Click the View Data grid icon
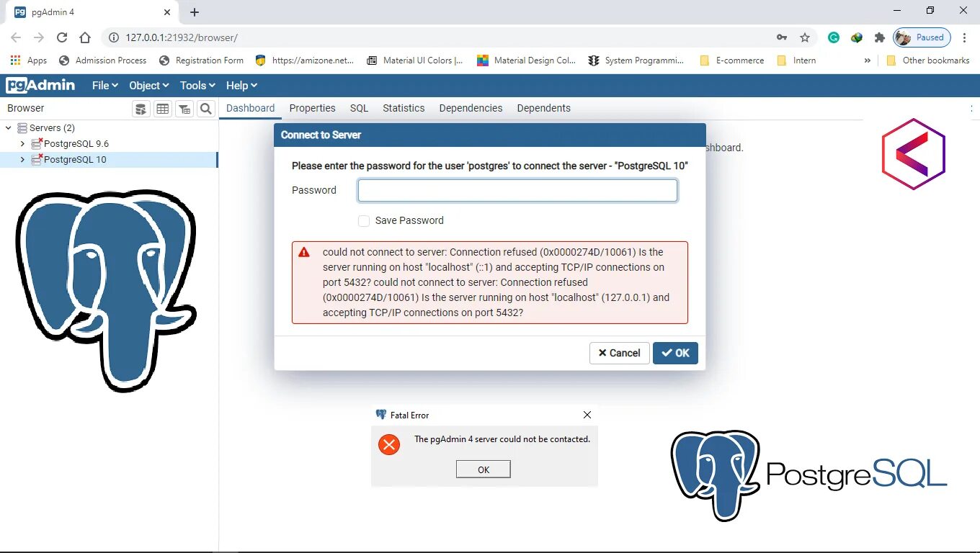Screen dimensions: 980x553 point(163,109)
